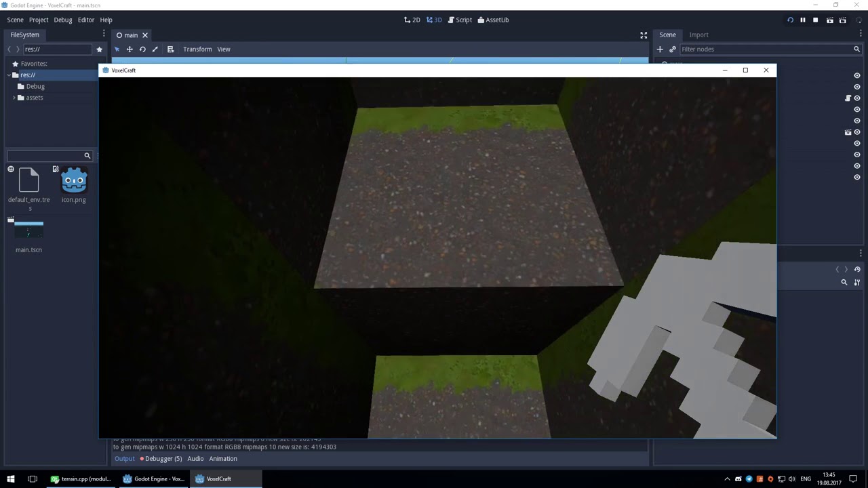Click the volume icon in system tray

[x=792, y=479]
